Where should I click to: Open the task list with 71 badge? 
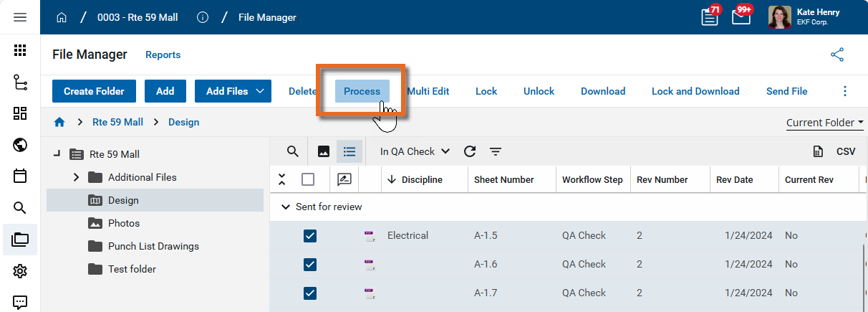click(x=709, y=17)
